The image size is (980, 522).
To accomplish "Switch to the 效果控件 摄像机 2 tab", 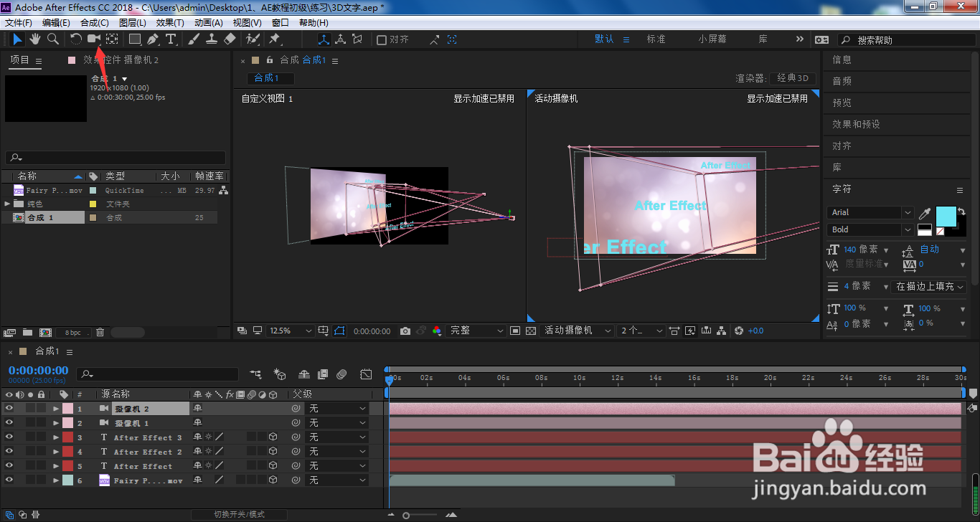I will click(121, 60).
